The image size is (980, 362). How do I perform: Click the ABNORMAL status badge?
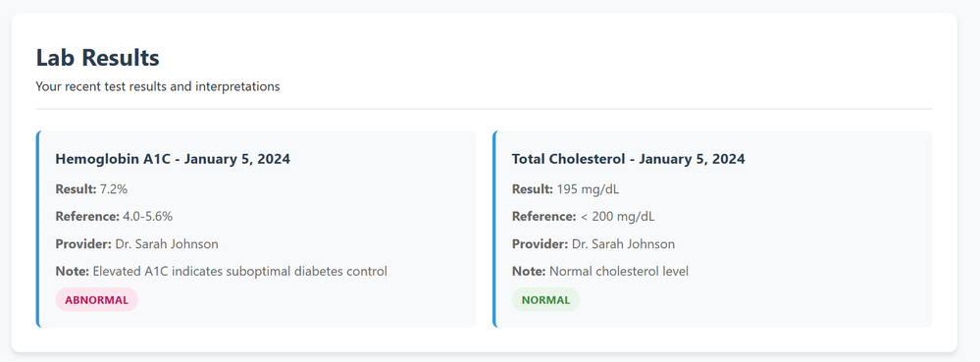[97, 299]
